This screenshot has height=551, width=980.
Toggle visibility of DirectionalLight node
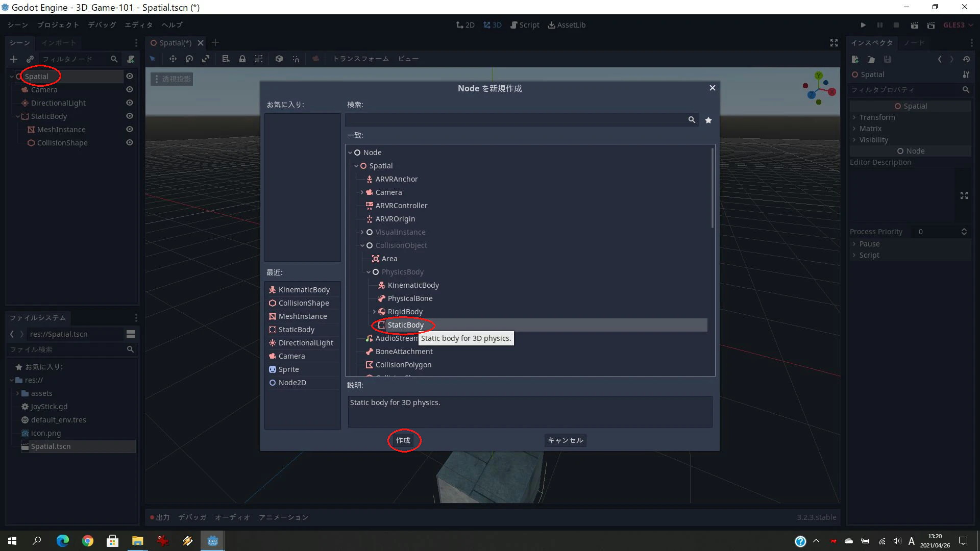pos(130,103)
